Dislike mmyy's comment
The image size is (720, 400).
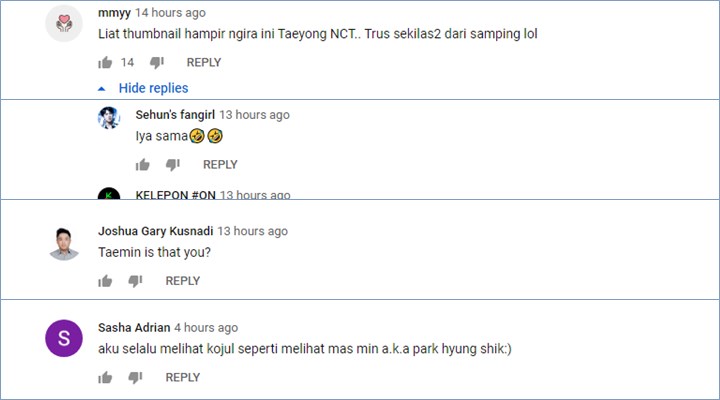[157, 62]
